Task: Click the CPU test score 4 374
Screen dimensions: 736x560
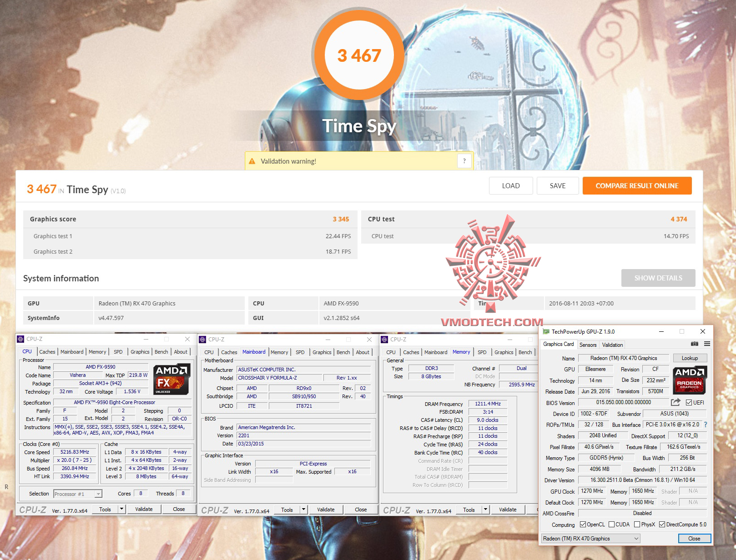Action: coord(679,219)
